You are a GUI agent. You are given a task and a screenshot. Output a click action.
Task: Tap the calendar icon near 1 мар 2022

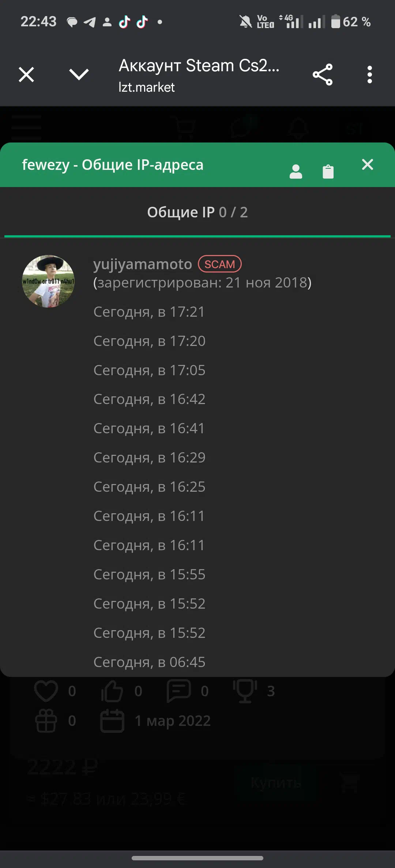pyautogui.click(x=112, y=721)
